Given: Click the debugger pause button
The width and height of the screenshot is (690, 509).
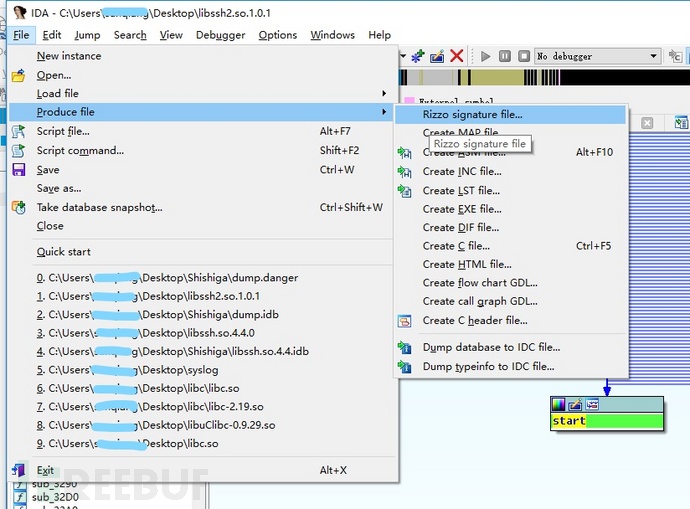Looking at the screenshot, I should coord(505,56).
